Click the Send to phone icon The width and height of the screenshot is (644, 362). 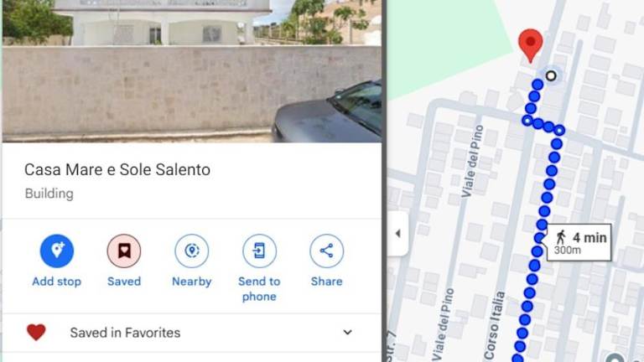pyautogui.click(x=259, y=251)
